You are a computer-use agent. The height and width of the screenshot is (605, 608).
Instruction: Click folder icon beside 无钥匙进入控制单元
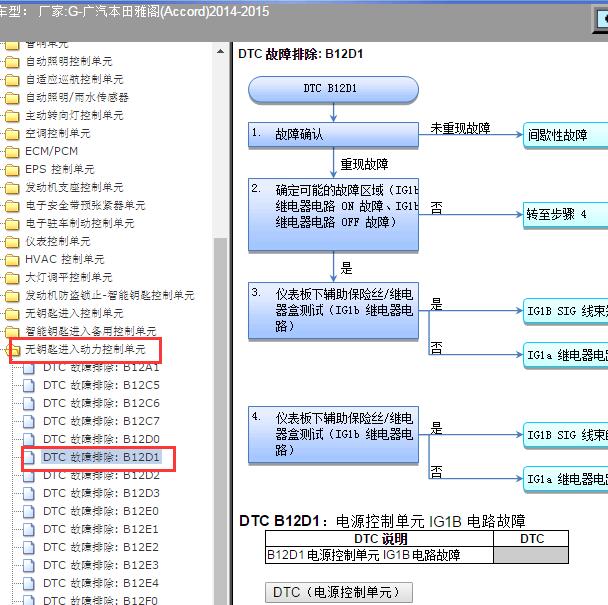(x=12, y=314)
